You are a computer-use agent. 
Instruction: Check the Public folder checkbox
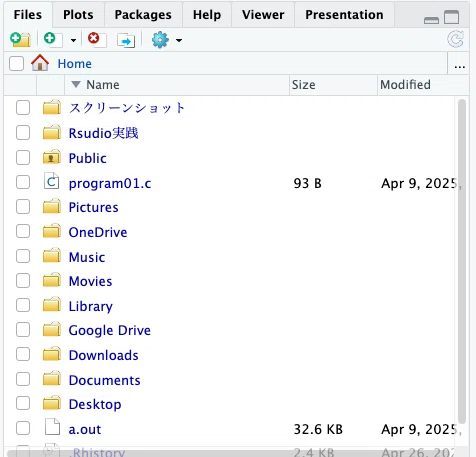pyautogui.click(x=23, y=157)
